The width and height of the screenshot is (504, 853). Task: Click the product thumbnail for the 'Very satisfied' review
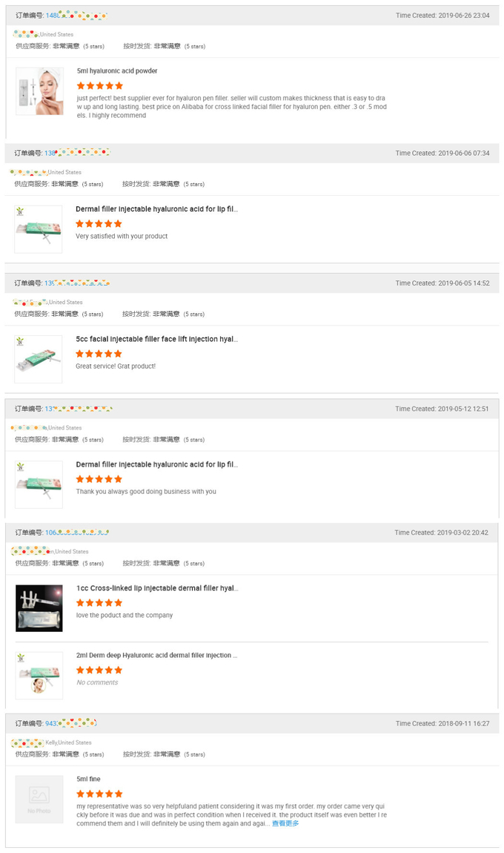click(39, 228)
